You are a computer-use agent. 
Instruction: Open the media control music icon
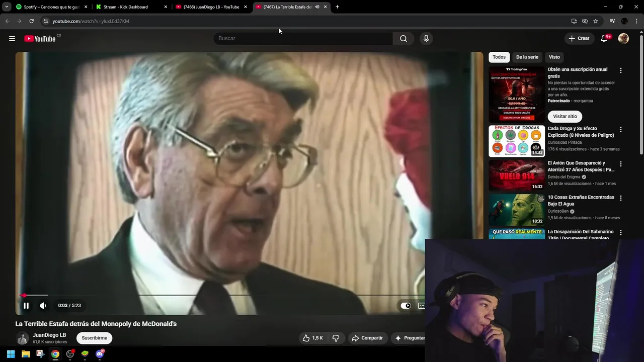(612, 21)
